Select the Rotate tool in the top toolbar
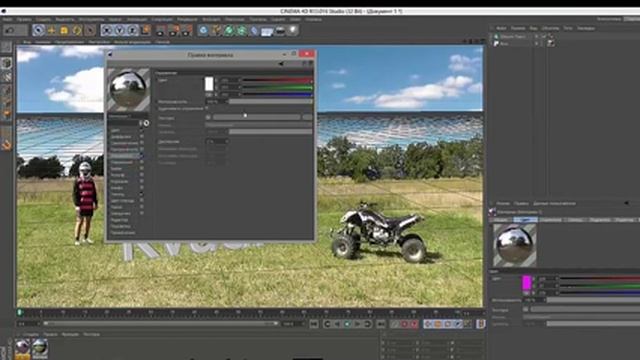The width and height of the screenshot is (640, 360). (77, 30)
